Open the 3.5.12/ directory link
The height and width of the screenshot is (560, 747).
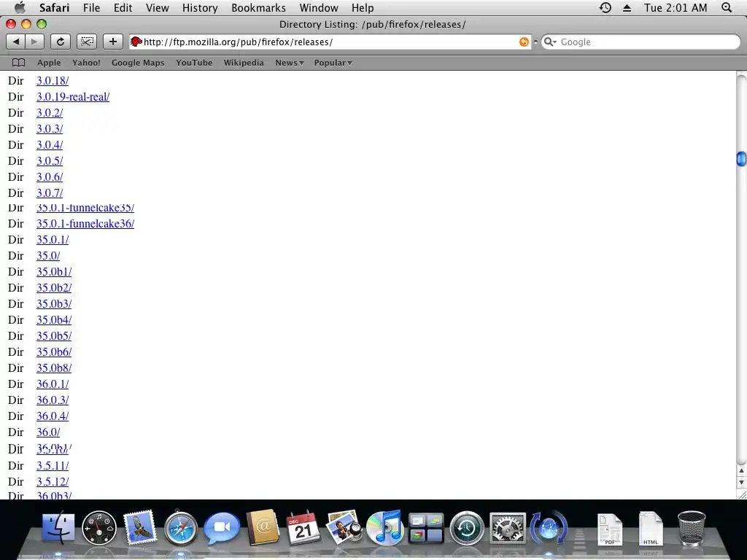pyautogui.click(x=53, y=482)
